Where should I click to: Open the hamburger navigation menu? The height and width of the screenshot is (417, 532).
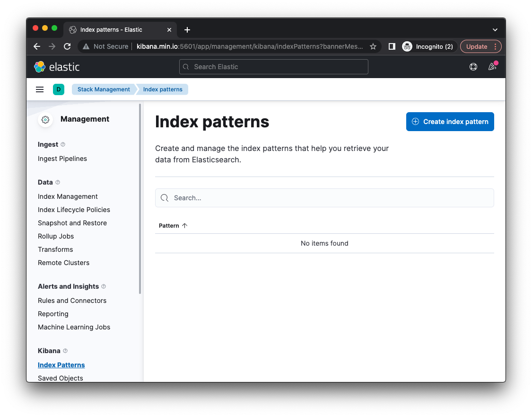[40, 89]
